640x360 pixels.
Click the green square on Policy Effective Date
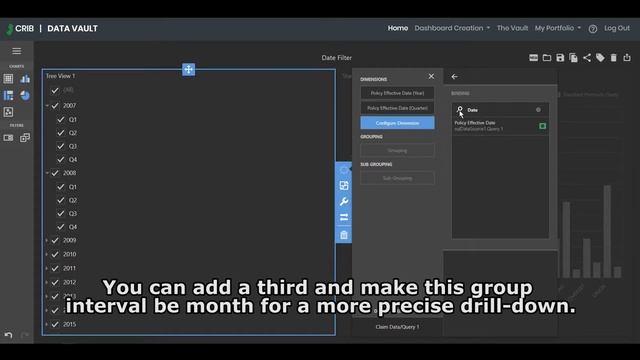(x=542, y=126)
